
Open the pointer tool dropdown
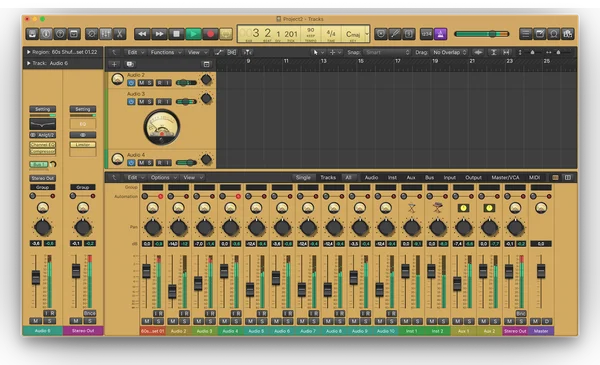318,52
